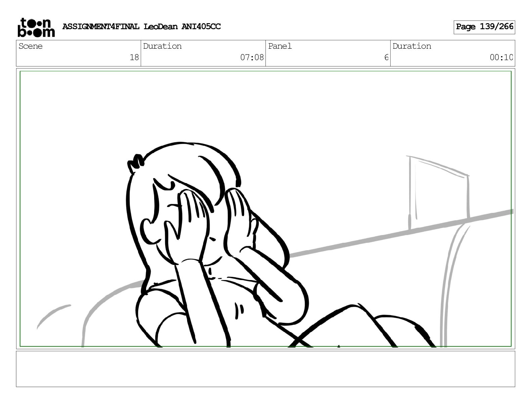
Task: Click the storyboard panel drawing
Action: pos(265,209)
